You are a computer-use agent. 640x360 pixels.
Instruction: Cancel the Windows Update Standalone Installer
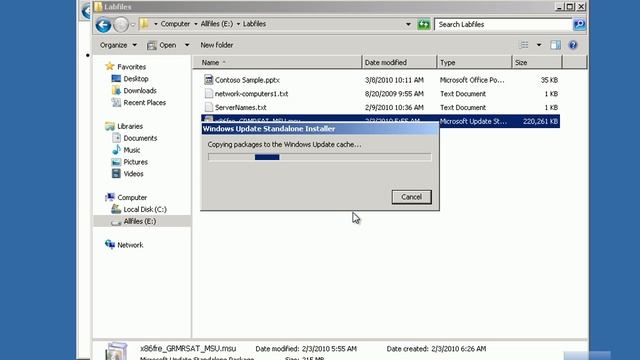coord(411,197)
